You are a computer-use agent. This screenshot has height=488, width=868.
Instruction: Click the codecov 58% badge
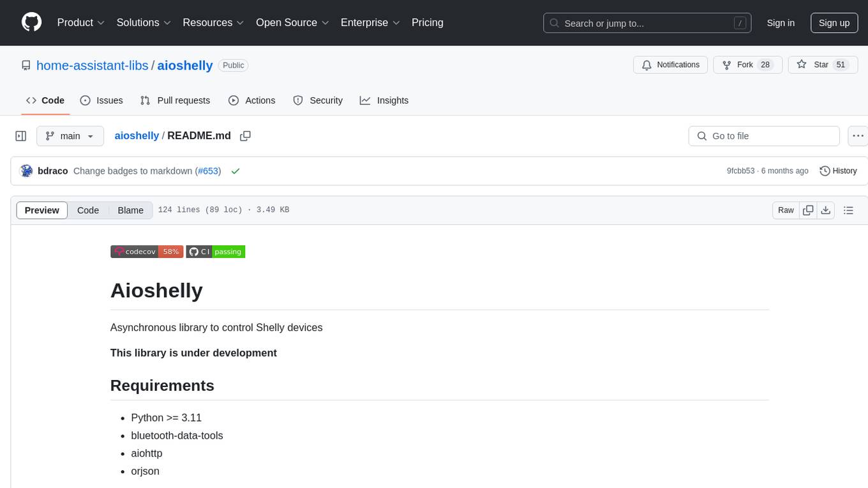coord(147,252)
